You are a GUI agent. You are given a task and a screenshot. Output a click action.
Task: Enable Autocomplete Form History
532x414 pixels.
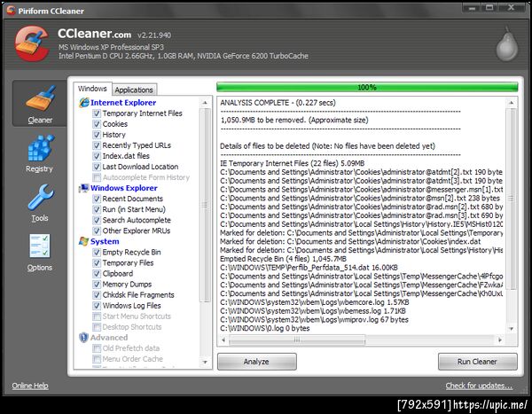coord(97,177)
